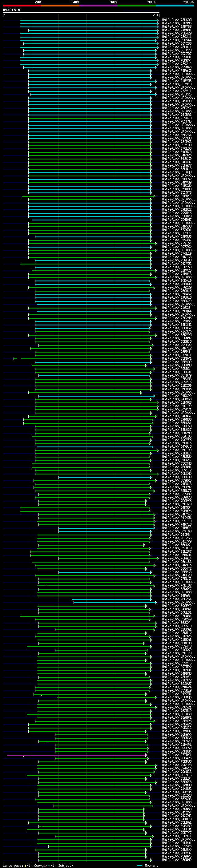Image resolution: width=197 pixels, height=868 pixels.
Task: Select label UniRef100_A5E4Q9
Action: (x=177, y=362)
